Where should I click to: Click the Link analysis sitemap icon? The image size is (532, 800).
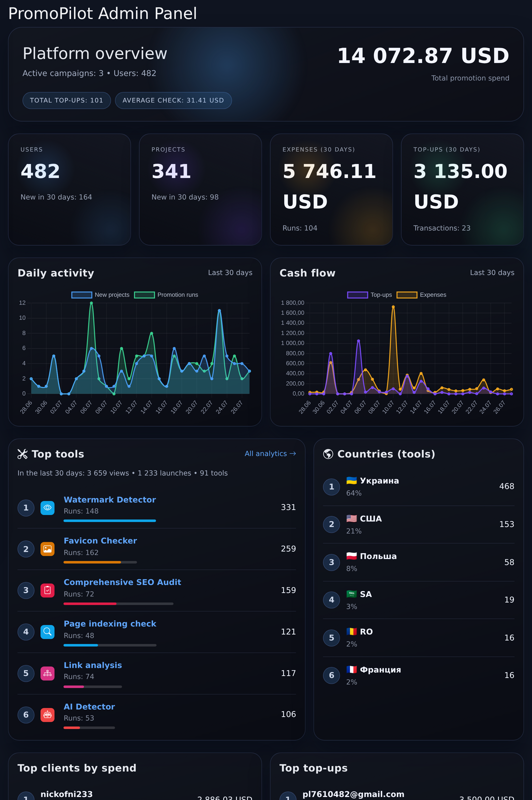47,673
